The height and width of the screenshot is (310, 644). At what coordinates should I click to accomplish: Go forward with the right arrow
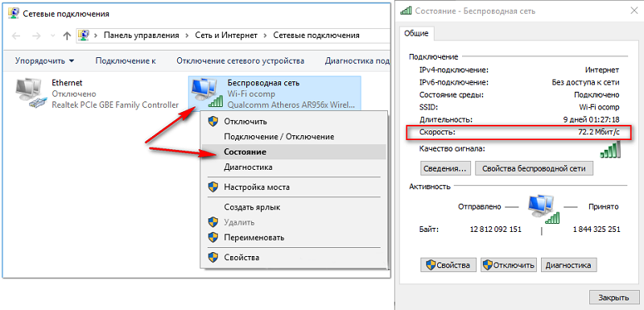36,36
